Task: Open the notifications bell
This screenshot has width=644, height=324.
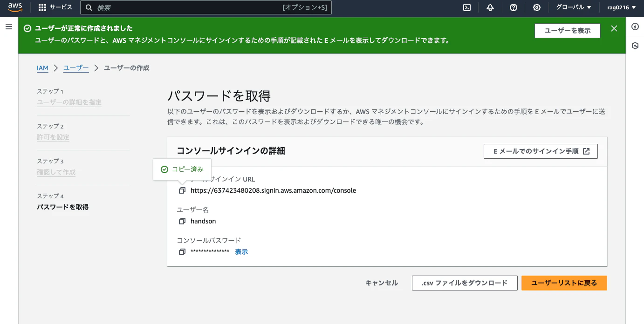Action: click(x=490, y=7)
